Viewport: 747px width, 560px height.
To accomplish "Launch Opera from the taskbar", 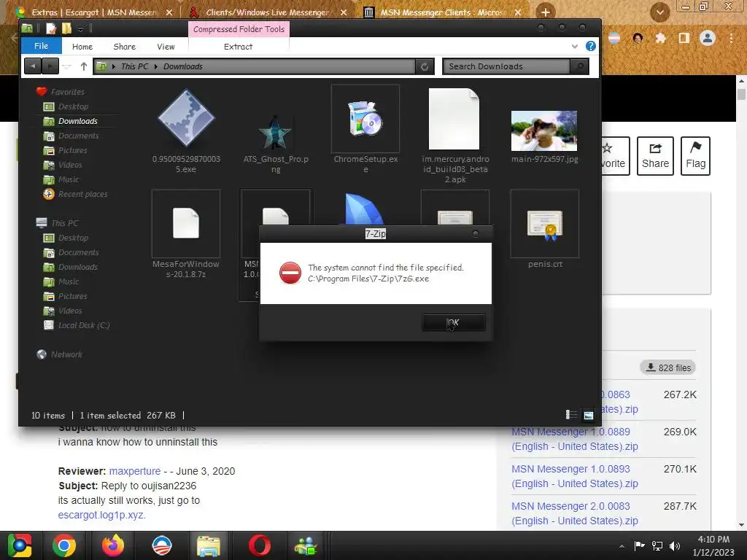I will click(x=259, y=545).
